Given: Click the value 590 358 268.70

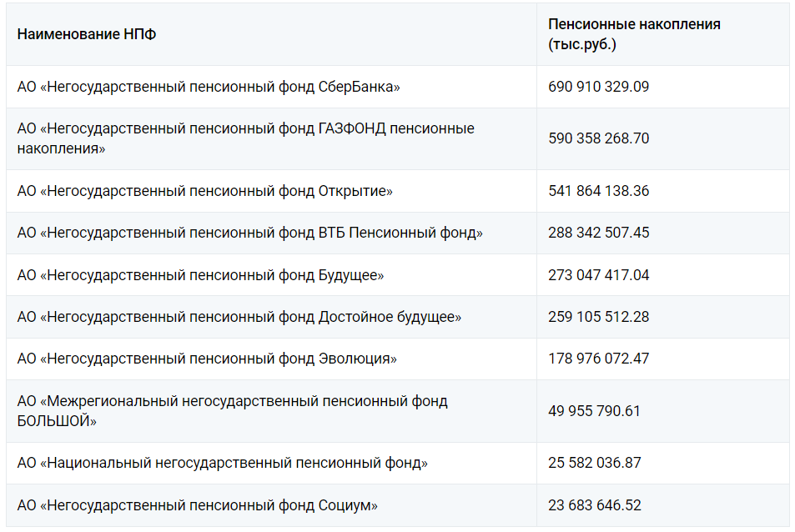Looking at the screenshot, I should [598, 138].
